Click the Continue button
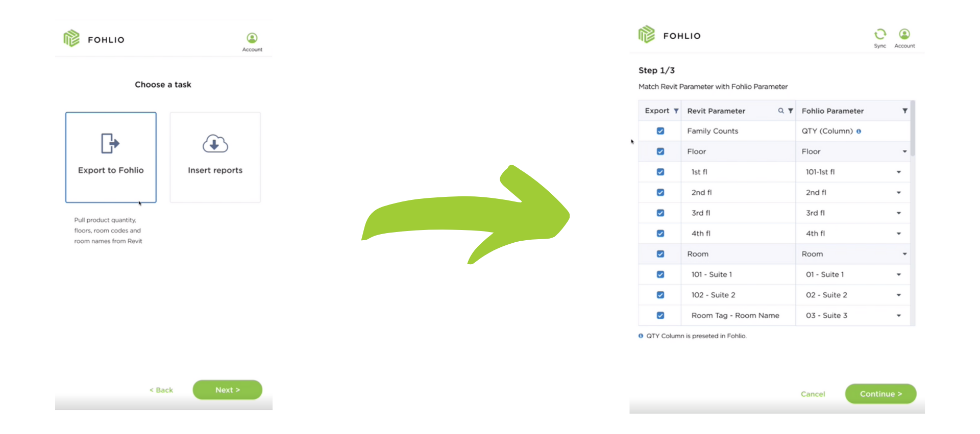The image size is (980, 434). (880, 394)
